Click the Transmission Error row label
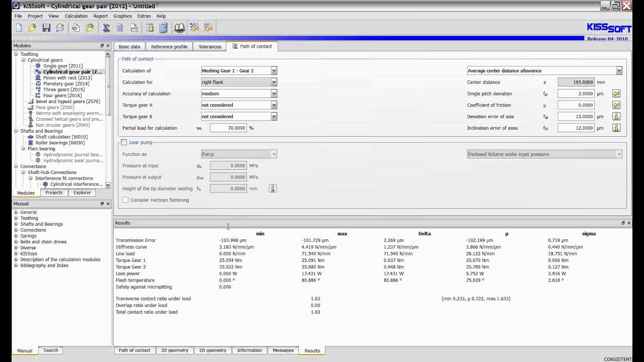Image resolution: width=644 pixels, height=362 pixels. pos(135,240)
